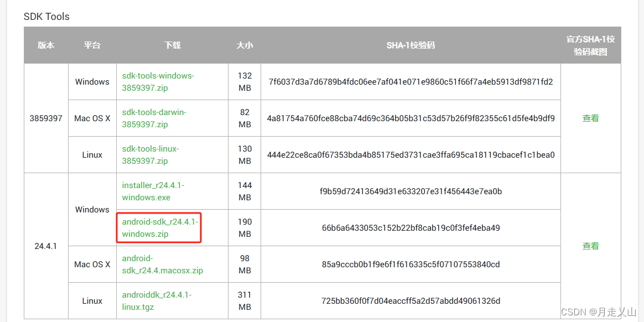Click the 大小 column header
Screen dimensions: 644x322
[245, 45]
